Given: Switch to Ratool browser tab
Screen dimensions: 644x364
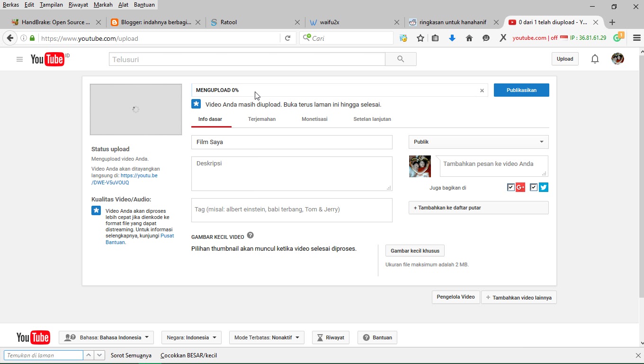Looking at the screenshot, I should click(256, 22).
